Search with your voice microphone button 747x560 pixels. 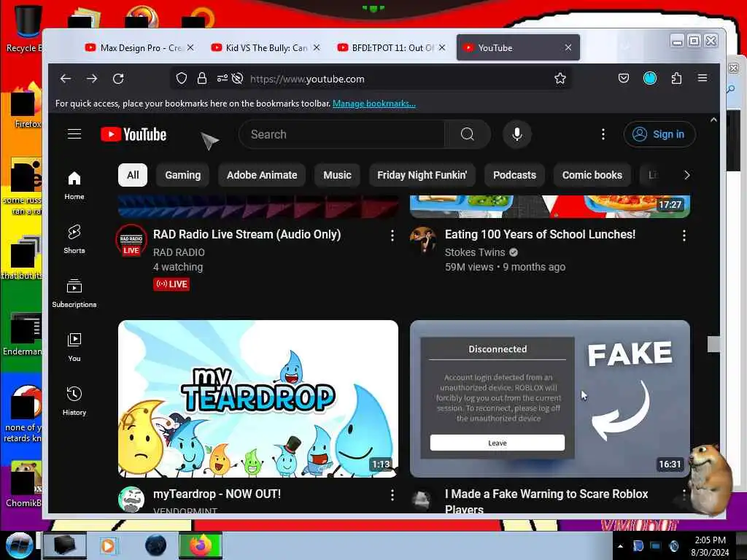click(x=517, y=135)
